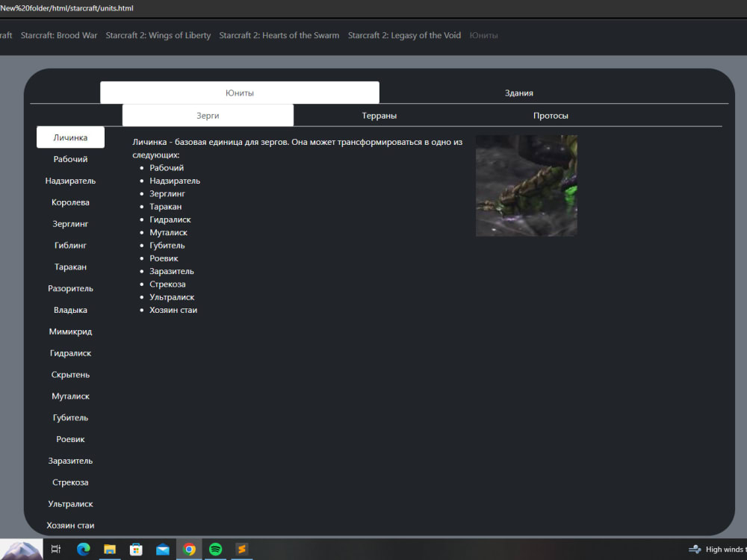Open the weather widget showing High winds
The image size is (747, 560).
(x=717, y=549)
